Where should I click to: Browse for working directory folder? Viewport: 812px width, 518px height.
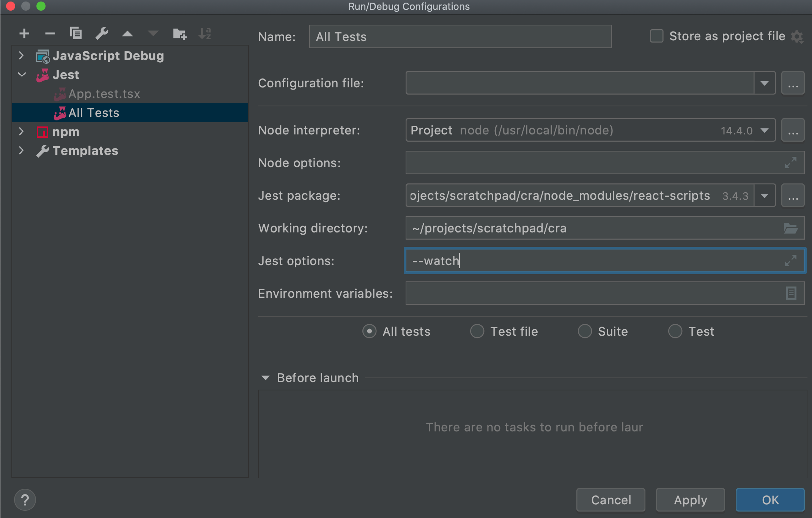point(791,228)
